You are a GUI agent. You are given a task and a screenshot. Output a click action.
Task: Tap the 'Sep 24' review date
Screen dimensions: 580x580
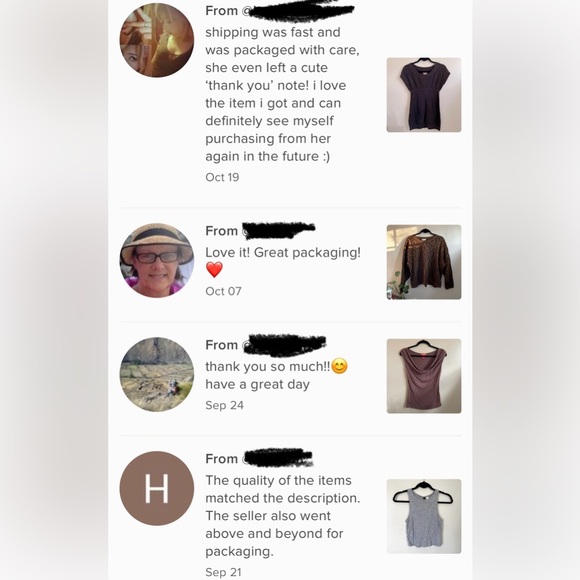225,405
